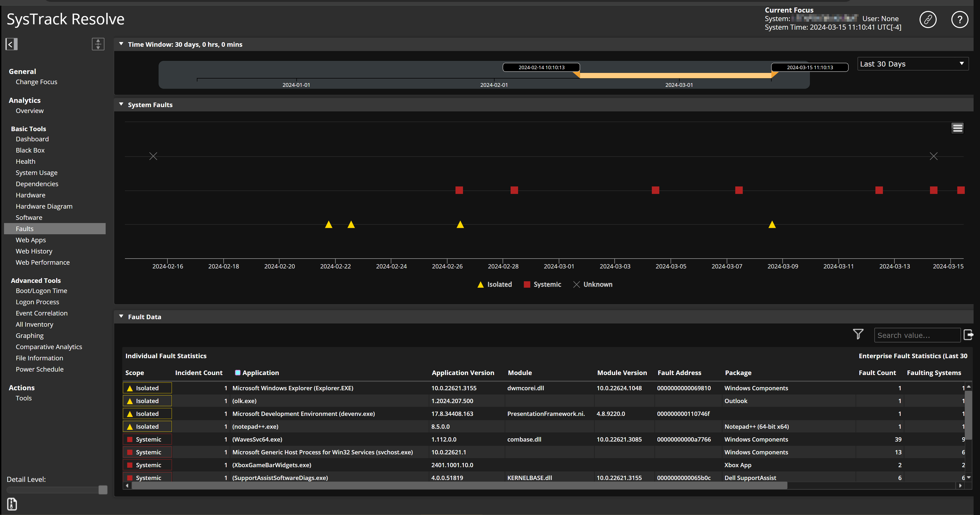Collapse the sidebar using the arrow icon

(x=12, y=44)
